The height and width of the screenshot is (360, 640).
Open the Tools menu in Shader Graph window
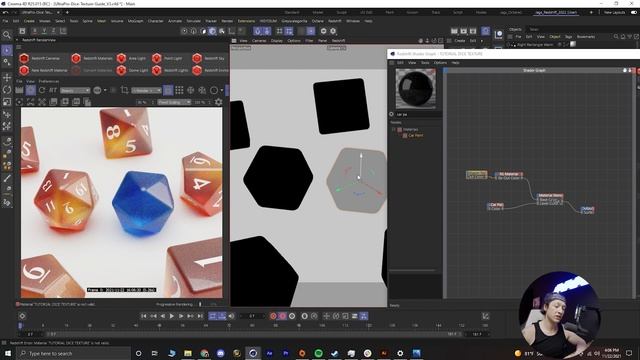(x=425, y=63)
